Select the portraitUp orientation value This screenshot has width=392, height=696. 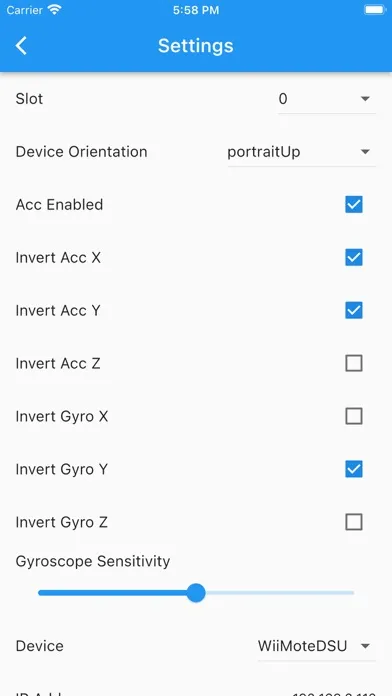(x=264, y=152)
